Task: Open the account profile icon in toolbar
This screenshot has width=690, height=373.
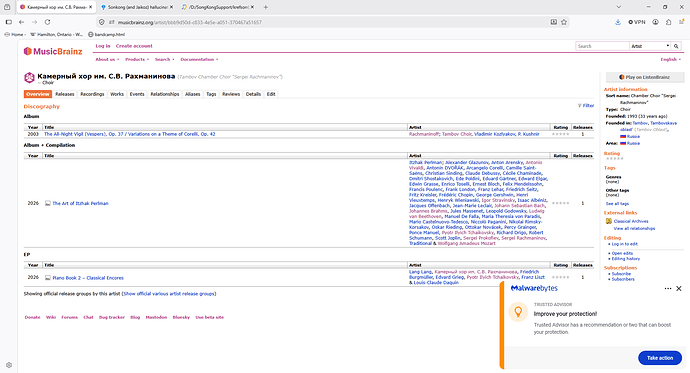Action: coord(656,22)
